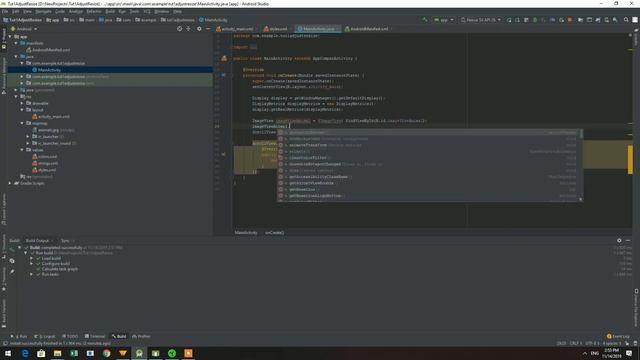Viewport: 640px width, 360px height.
Task: Open the notification center icon in taskbar
Action: pyautogui.click(x=629, y=353)
